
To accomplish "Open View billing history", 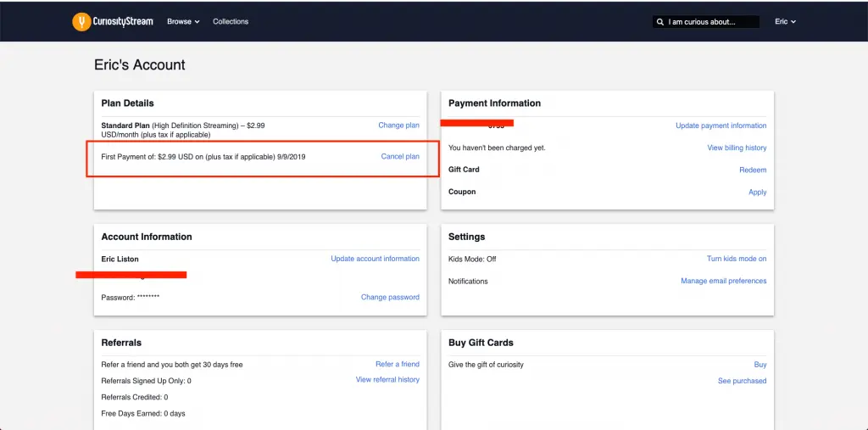I will coord(737,148).
